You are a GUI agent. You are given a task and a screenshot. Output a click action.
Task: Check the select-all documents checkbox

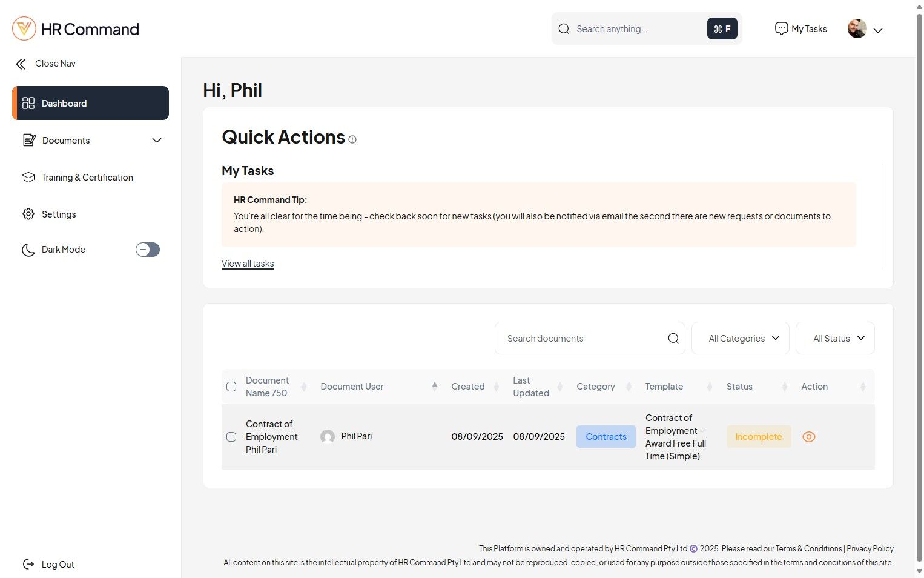coord(231,387)
